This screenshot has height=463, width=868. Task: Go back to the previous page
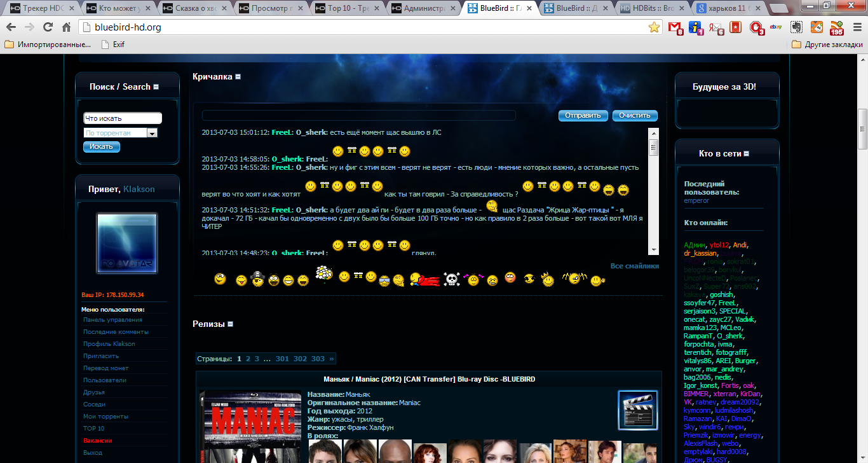pyautogui.click(x=11, y=27)
